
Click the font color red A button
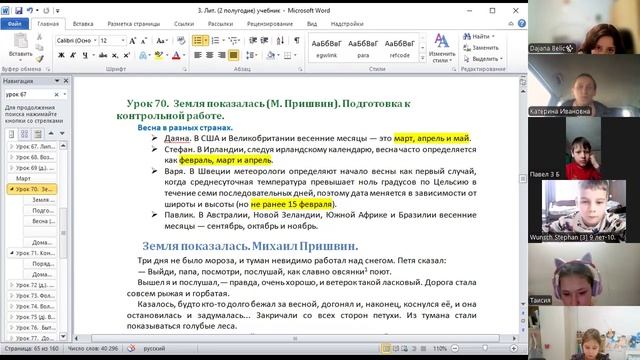176,55
